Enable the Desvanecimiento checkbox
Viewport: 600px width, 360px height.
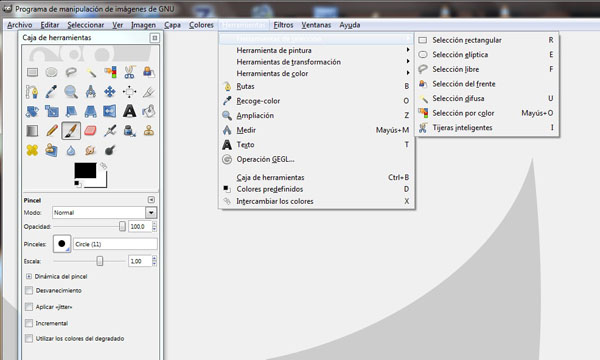[x=29, y=290]
